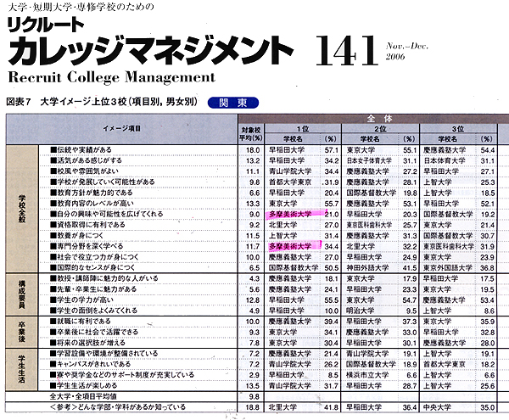Viewport: 509px width, 420px height.
Task: Click the '国際的なセンスが身につく' row label
Action: 92,268
